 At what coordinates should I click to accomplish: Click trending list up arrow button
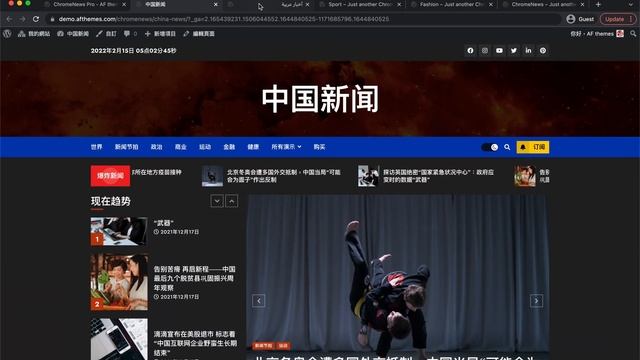point(232,201)
